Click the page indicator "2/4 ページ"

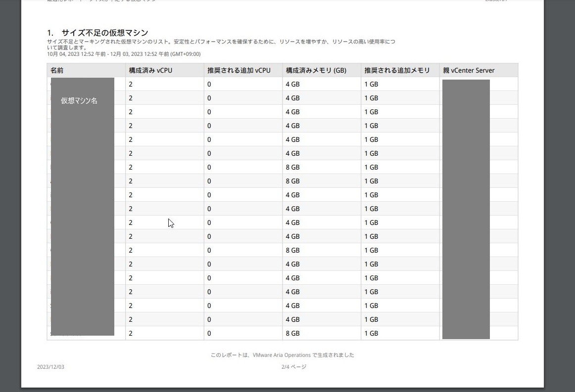[294, 367]
